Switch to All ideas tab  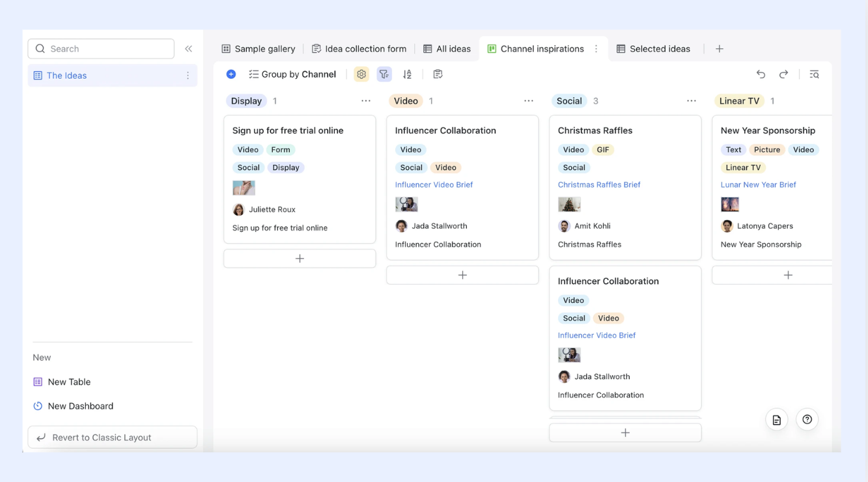coord(447,49)
